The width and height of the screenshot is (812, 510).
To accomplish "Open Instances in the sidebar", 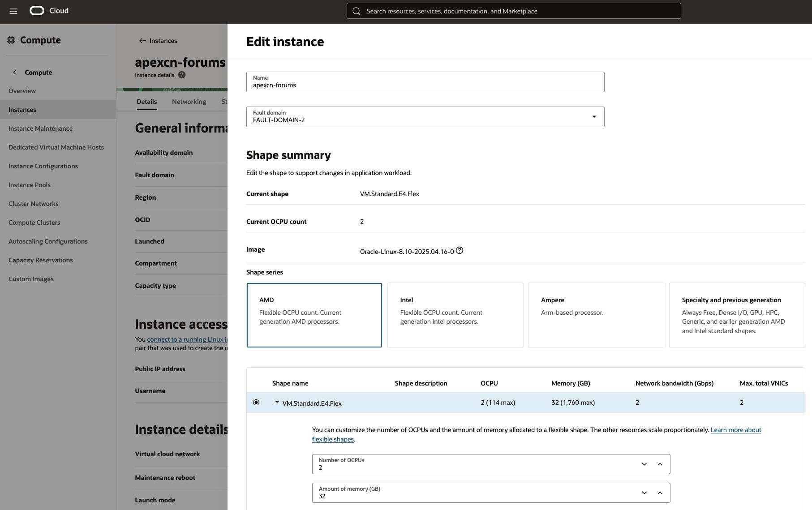I will pos(58,110).
